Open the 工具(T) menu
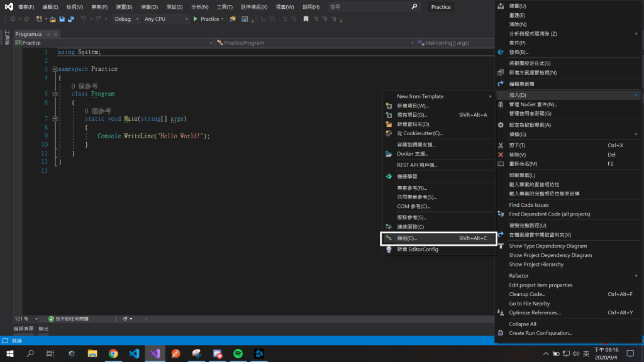Viewport: 644px width, 362px height. pyautogui.click(x=225, y=7)
